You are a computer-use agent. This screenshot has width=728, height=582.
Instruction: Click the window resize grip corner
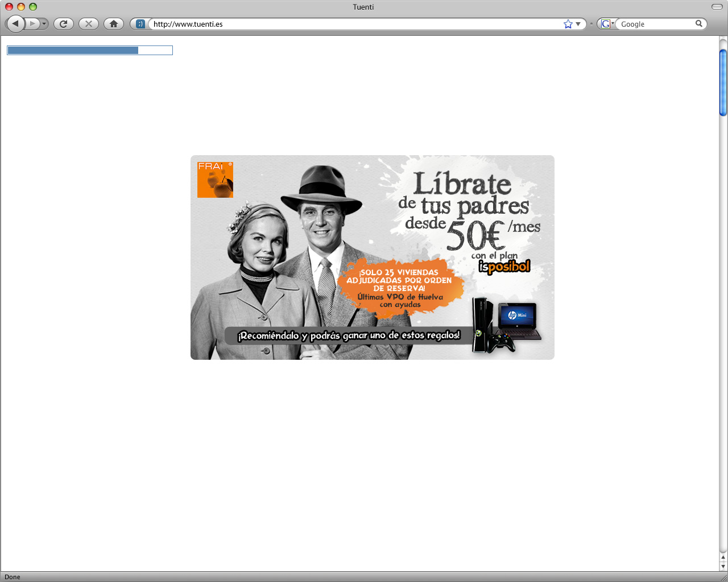(x=723, y=577)
